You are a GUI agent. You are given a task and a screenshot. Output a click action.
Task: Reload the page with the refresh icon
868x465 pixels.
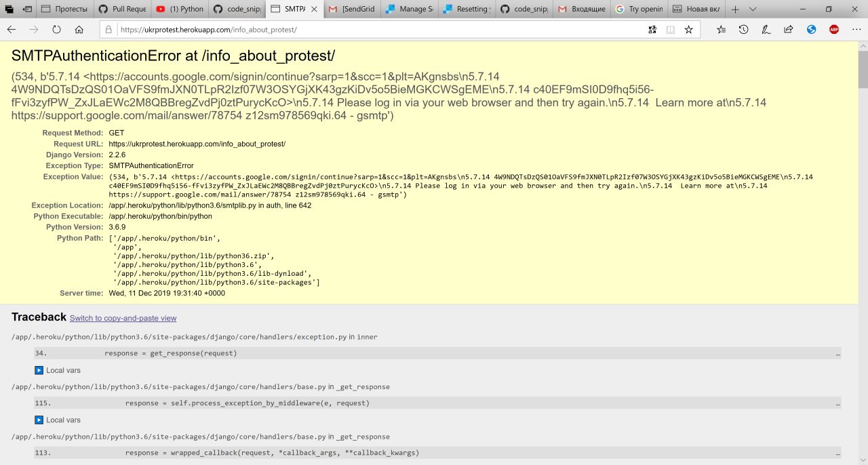[56, 30]
